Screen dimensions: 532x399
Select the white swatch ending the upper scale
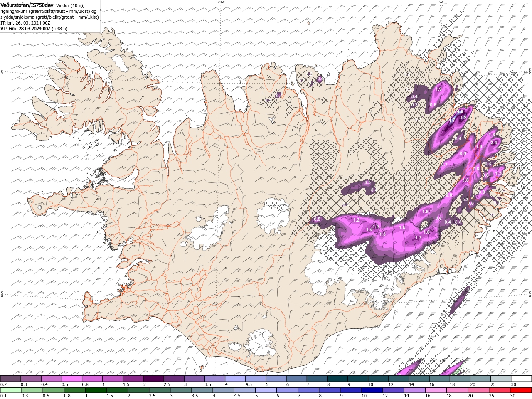(x=521, y=379)
